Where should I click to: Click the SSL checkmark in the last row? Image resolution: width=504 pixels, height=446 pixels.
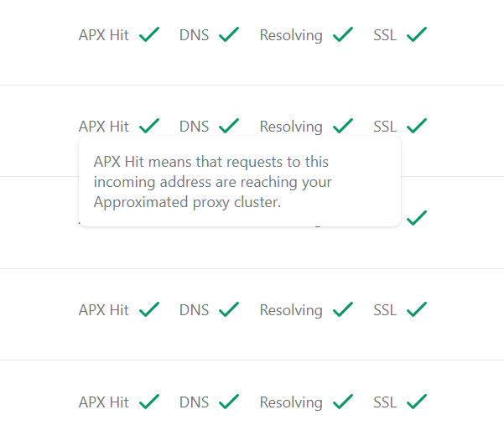(x=417, y=402)
